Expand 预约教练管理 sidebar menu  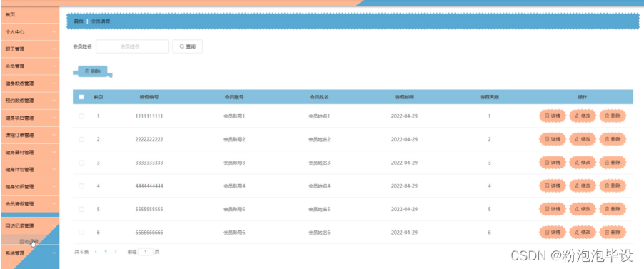[31, 101]
